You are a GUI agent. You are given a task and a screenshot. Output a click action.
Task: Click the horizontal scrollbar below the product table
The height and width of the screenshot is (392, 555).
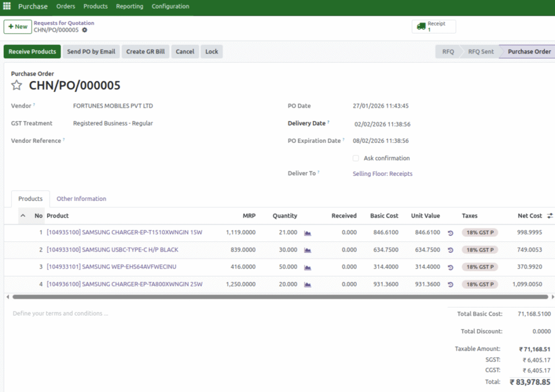point(279,297)
